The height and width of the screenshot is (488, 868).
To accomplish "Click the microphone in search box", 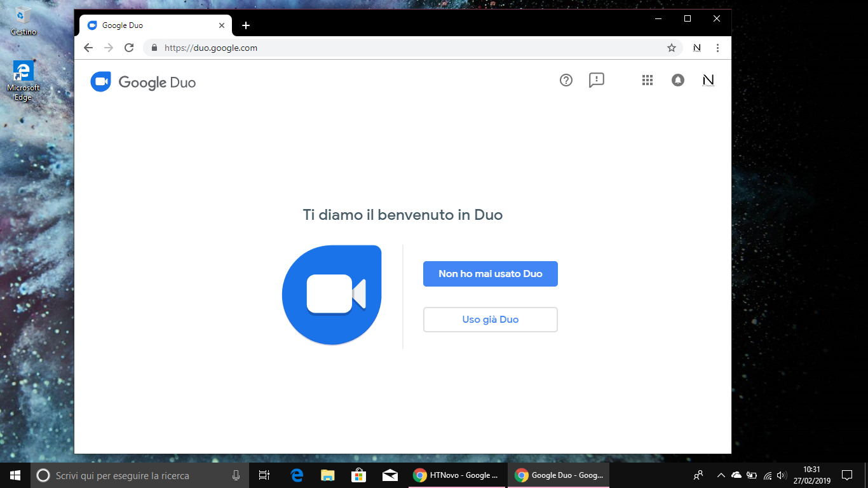I will tap(236, 475).
